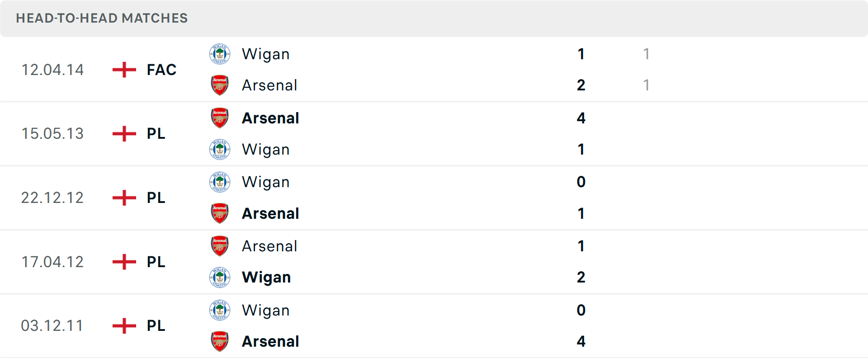Click the Wigan crest in the 17.04.12 match

point(220,277)
